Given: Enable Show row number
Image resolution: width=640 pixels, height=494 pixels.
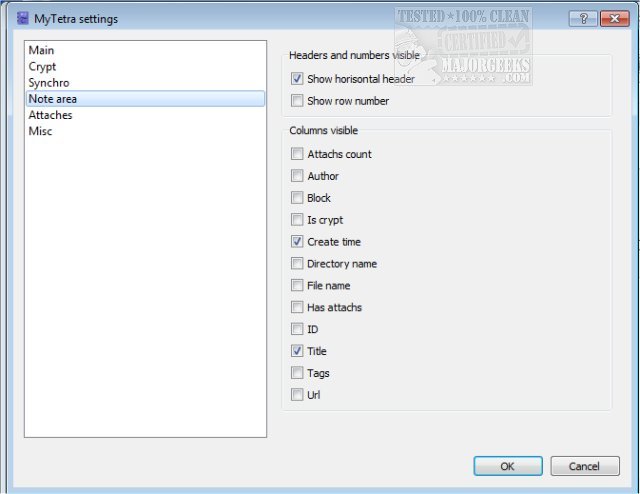Looking at the screenshot, I should pos(297,100).
